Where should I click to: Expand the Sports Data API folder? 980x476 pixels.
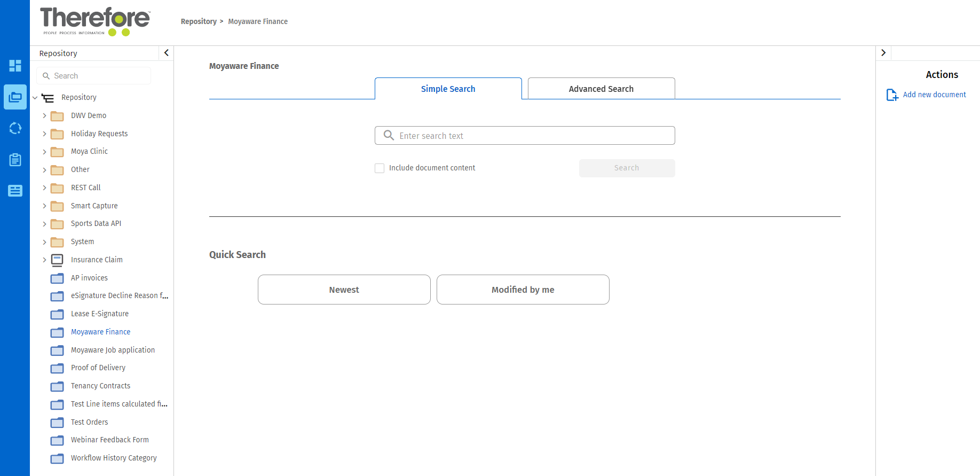44,224
